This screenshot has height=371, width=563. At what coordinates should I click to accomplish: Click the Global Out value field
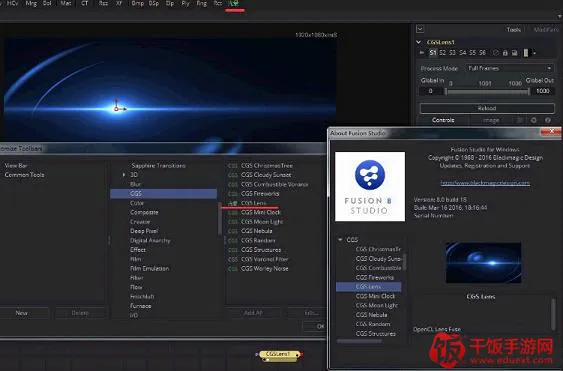coord(543,91)
